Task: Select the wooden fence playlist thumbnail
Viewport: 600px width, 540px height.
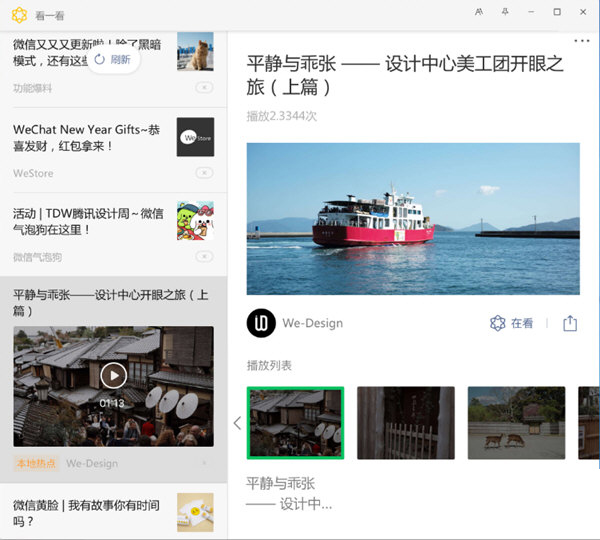Action: pos(406,423)
